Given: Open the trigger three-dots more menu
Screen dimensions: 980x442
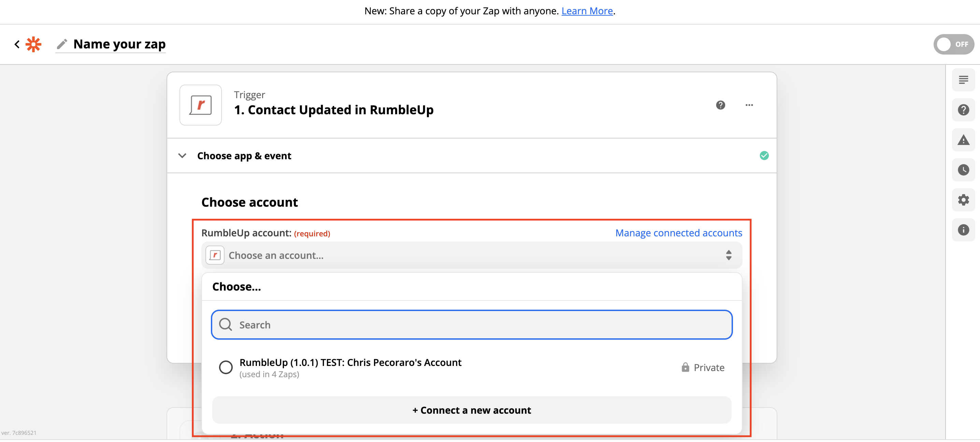Looking at the screenshot, I should pos(749,105).
